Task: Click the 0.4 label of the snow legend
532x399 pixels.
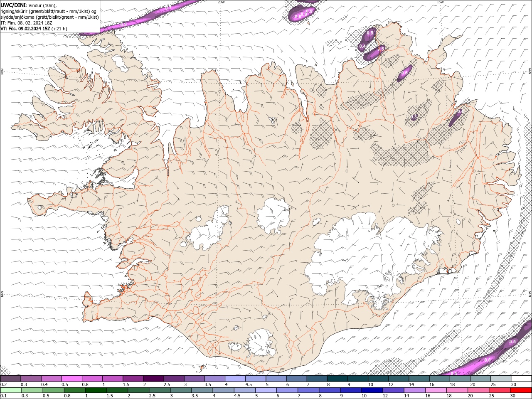Action: pos(44,384)
